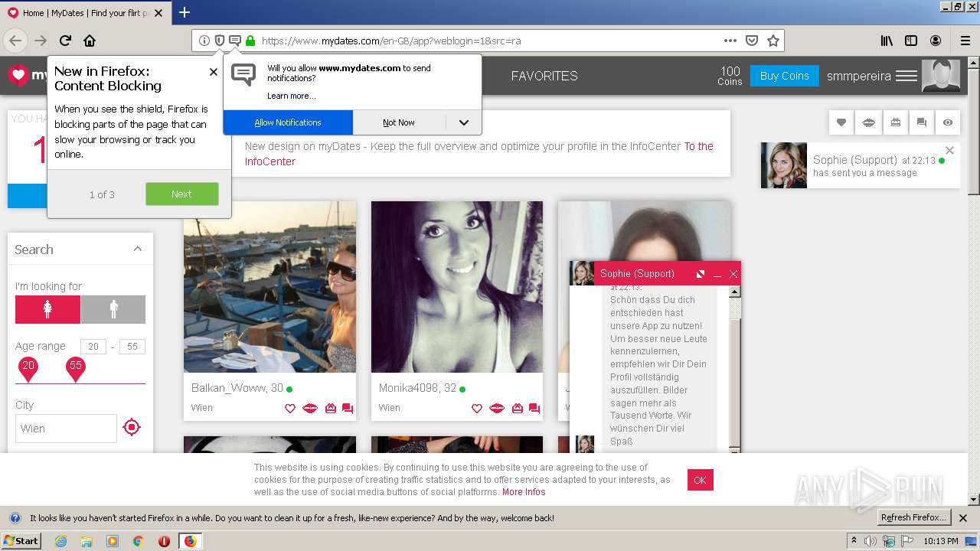This screenshot has height=551, width=980.
Task: Like Balkan_Woww with the heart icon
Action: tap(290, 409)
